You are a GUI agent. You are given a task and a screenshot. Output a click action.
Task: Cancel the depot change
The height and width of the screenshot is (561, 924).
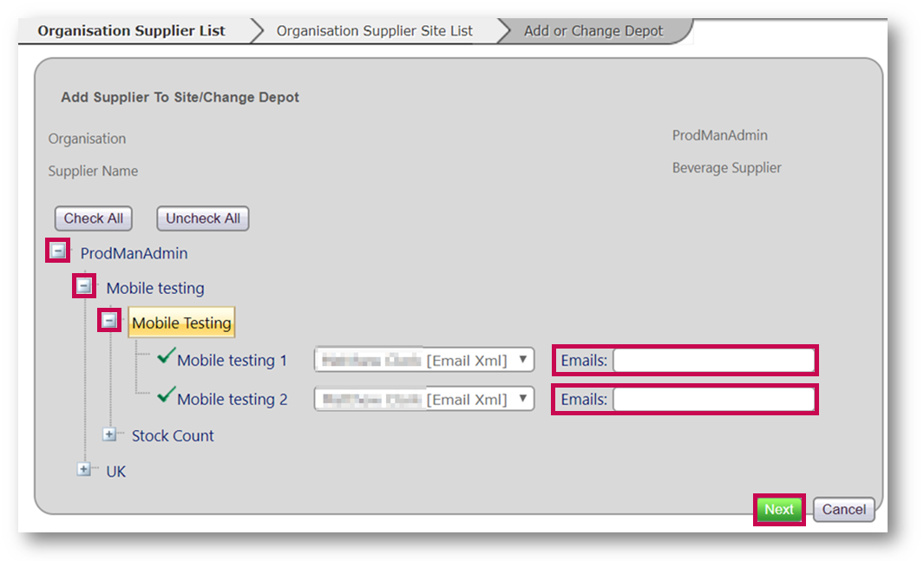(843, 510)
